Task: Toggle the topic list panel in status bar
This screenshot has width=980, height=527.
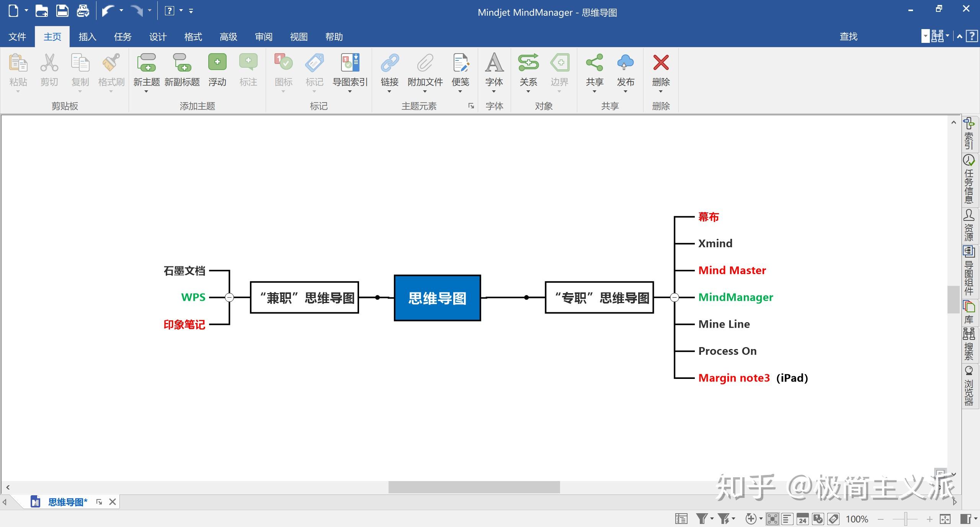Action: click(x=681, y=519)
